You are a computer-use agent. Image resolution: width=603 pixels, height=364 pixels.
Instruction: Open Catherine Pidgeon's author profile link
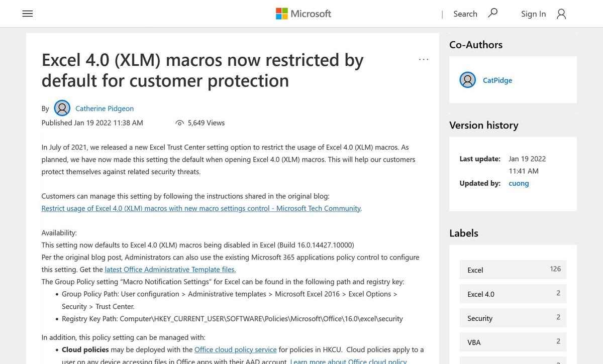[105, 108]
